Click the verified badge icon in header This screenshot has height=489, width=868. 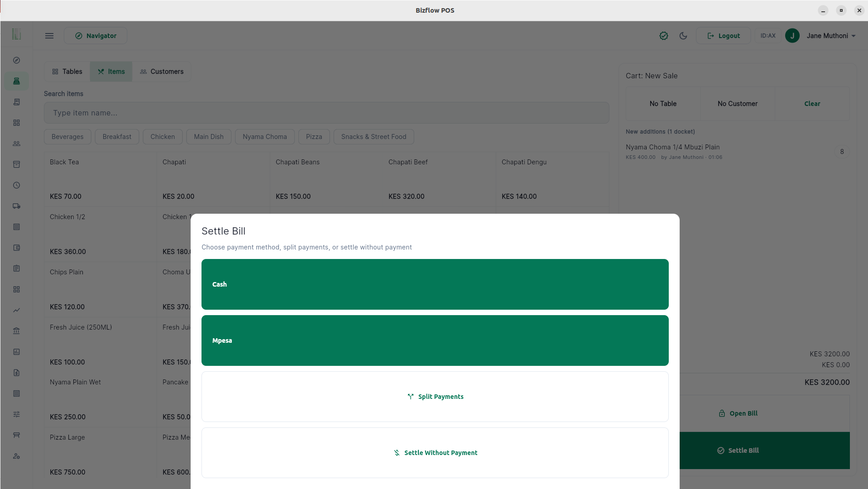pyautogui.click(x=663, y=36)
